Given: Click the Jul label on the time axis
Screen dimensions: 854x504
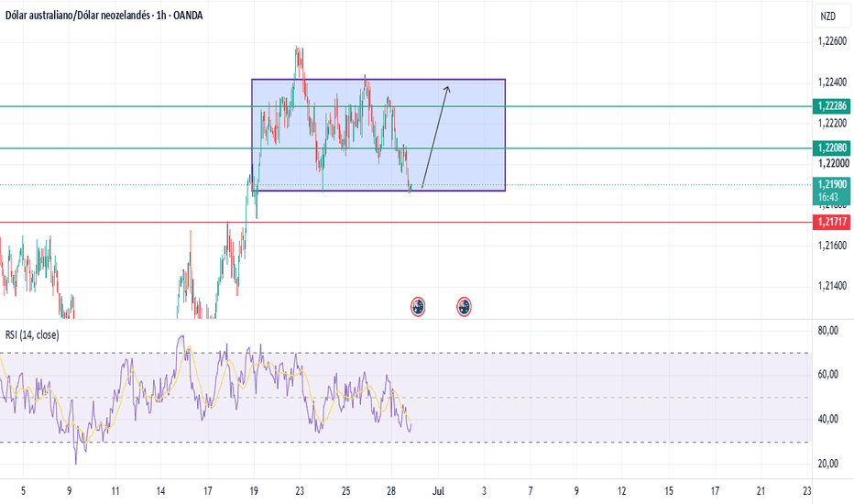Looking at the screenshot, I should 438,491.
